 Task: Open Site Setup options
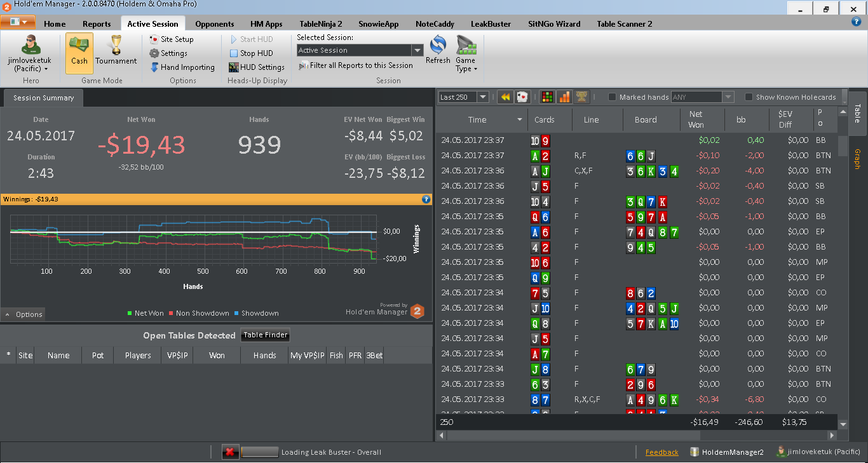(x=172, y=39)
